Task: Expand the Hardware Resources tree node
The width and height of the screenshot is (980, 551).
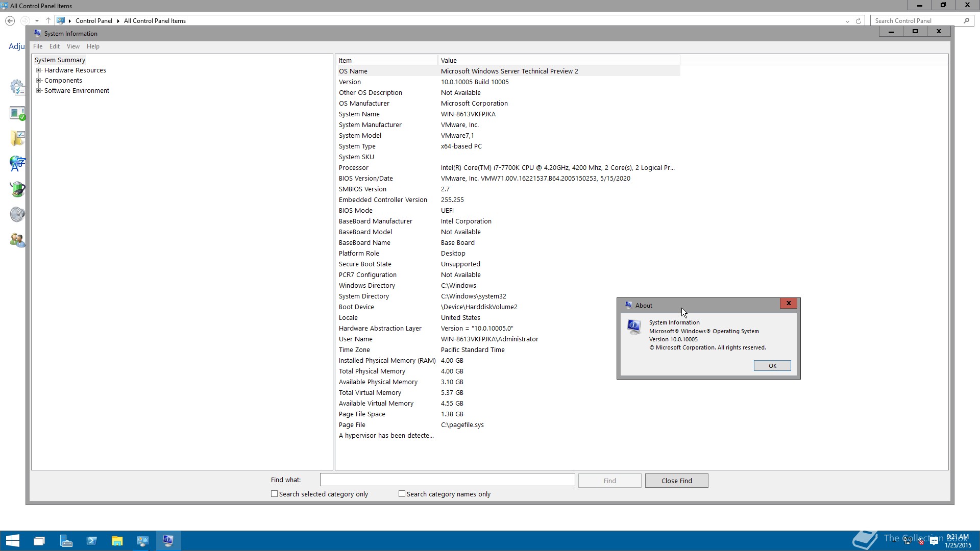Action: 38,70
